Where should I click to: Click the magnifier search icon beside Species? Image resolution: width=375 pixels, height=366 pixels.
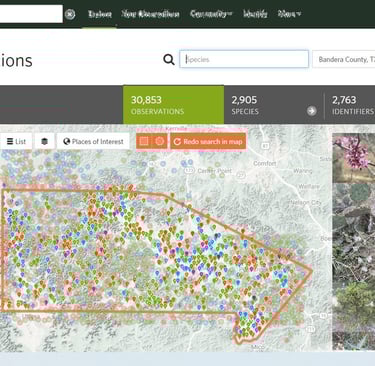pyautogui.click(x=169, y=60)
